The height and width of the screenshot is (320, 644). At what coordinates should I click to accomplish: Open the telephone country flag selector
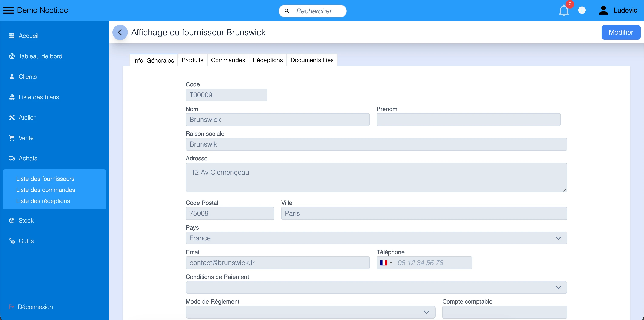[x=386, y=263]
